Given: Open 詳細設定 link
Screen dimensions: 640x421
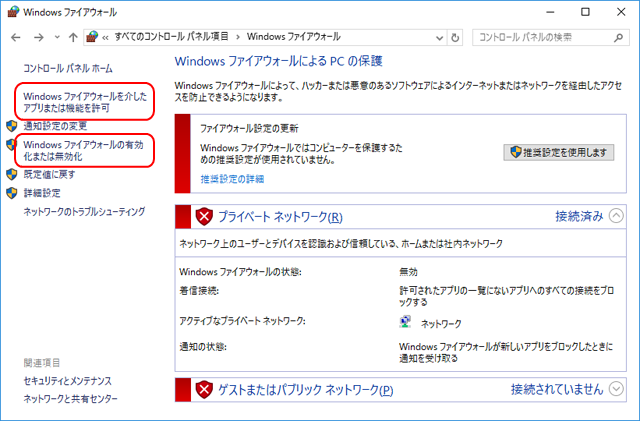Looking at the screenshot, I should tap(42, 193).
